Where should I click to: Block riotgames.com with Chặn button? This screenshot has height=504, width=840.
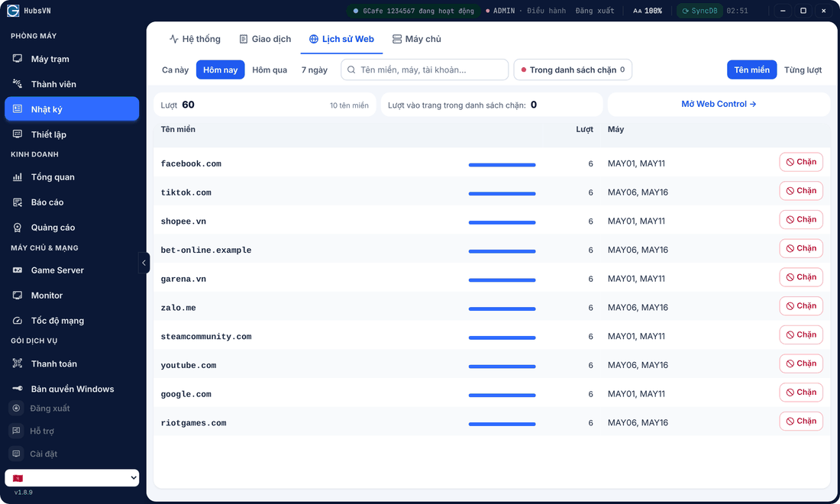801,422
